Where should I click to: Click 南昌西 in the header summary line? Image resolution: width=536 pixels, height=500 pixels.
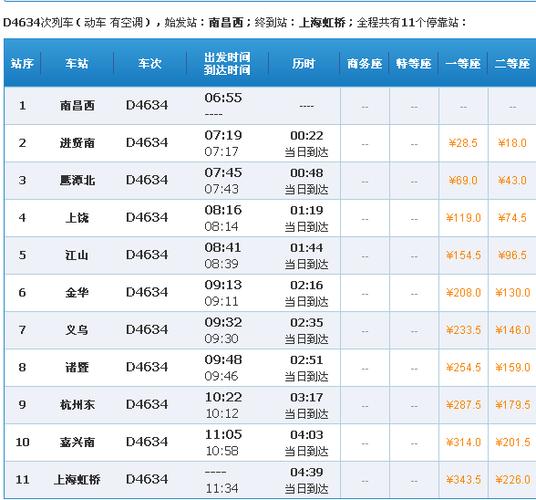coord(226,23)
